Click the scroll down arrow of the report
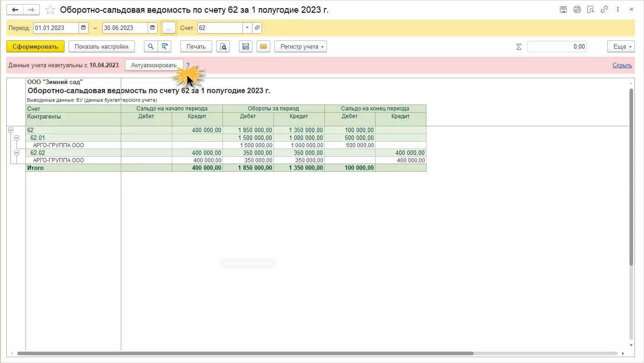 (x=631, y=346)
